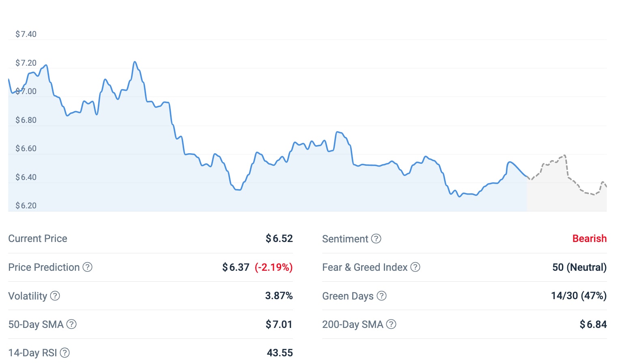Click the Current Price value $6.52

(279, 238)
